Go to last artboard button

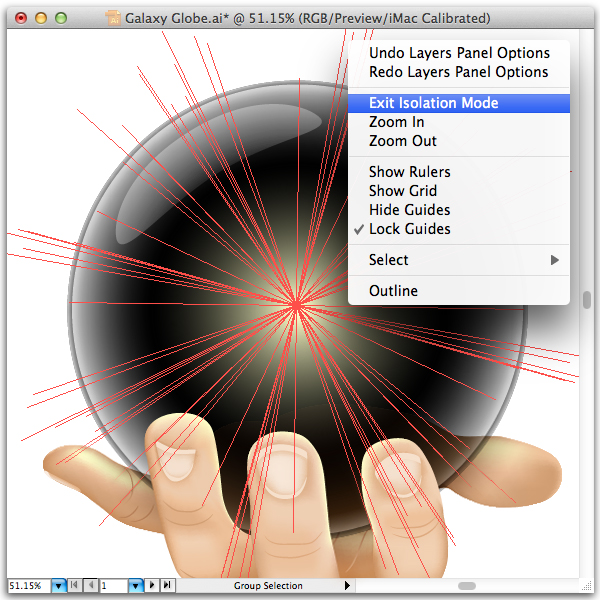(x=168, y=585)
